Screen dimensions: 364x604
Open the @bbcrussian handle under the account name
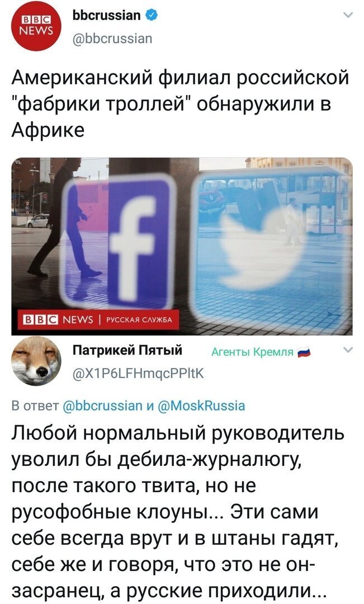click(x=112, y=39)
